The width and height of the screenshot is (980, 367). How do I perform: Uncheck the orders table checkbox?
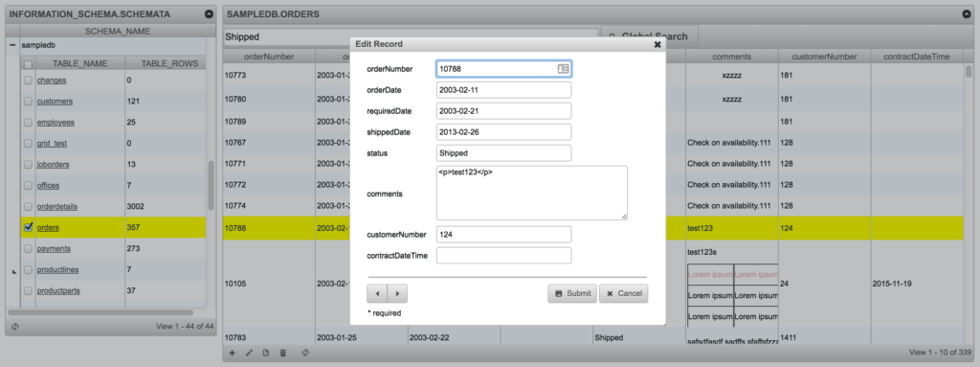[28, 227]
